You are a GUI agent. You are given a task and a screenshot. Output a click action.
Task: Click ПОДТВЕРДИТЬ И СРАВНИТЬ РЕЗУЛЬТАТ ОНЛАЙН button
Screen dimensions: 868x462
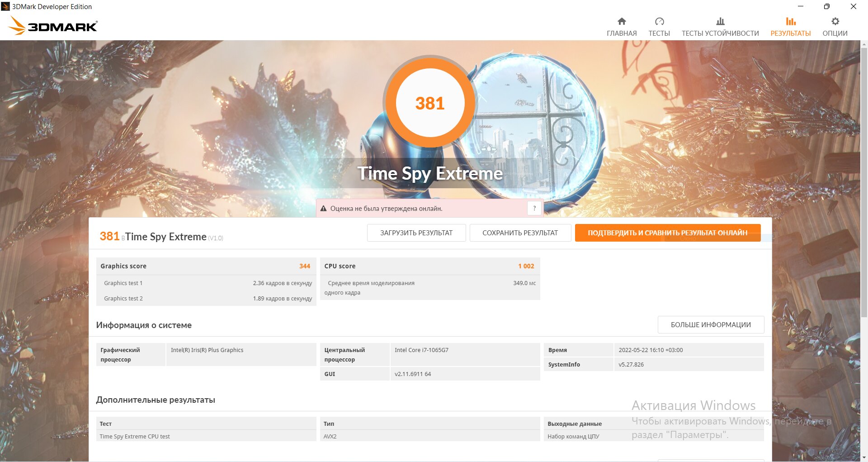tap(668, 233)
